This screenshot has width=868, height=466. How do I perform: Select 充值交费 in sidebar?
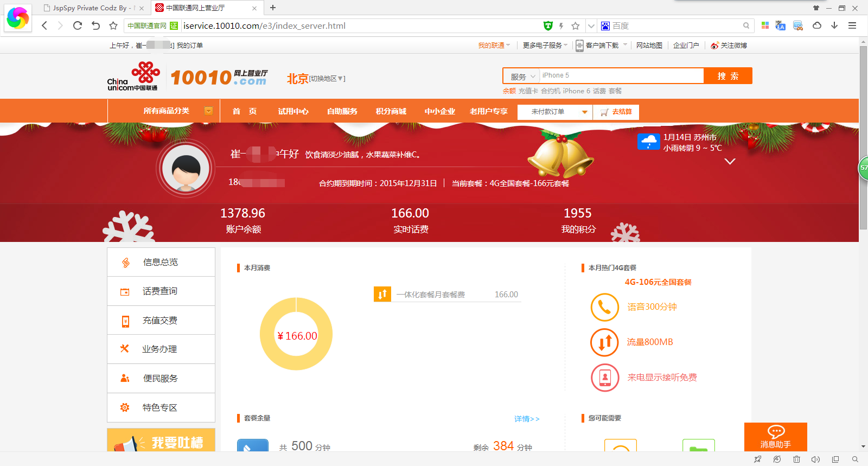point(161,320)
